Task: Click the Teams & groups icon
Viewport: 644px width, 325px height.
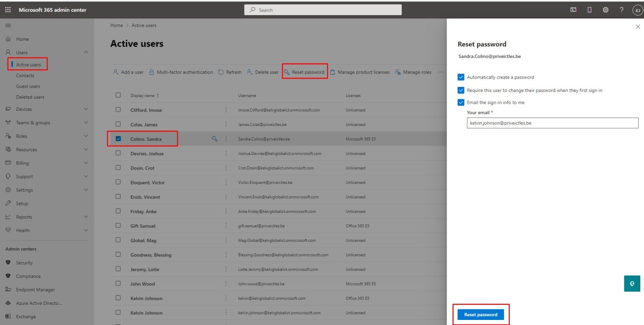Action: pyautogui.click(x=8, y=123)
